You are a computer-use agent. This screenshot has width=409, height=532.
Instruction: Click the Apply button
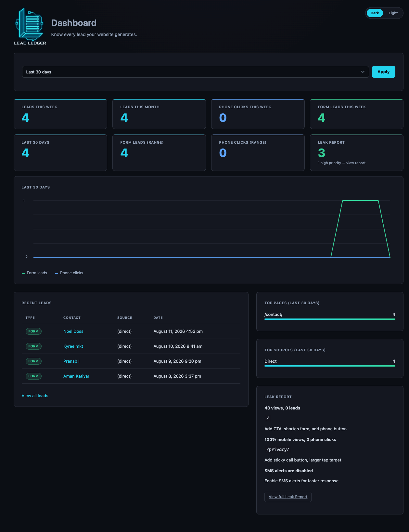pos(383,72)
